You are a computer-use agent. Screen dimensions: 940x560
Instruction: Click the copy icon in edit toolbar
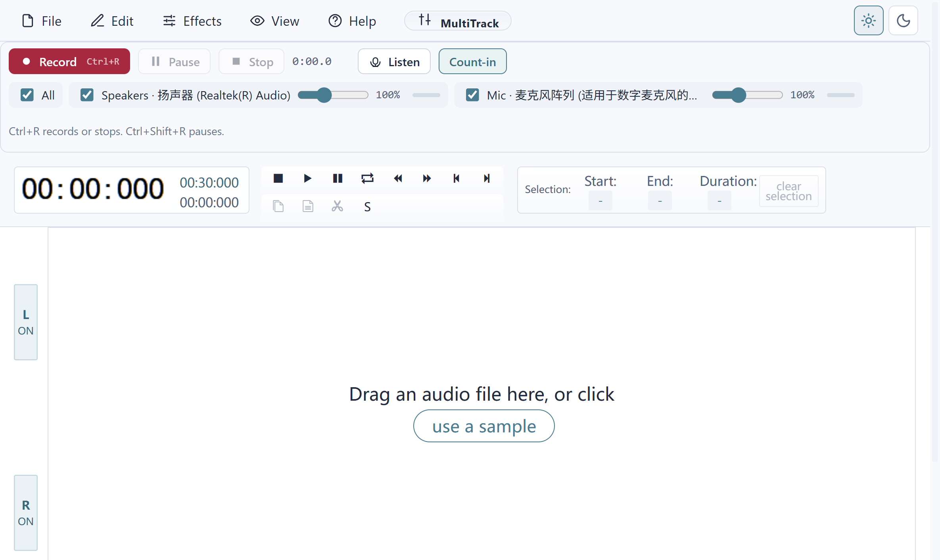coord(278,206)
